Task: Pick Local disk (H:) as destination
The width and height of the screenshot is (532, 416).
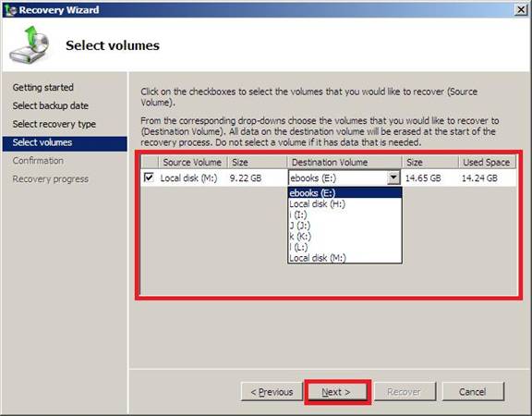Action: click(x=345, y=203)
